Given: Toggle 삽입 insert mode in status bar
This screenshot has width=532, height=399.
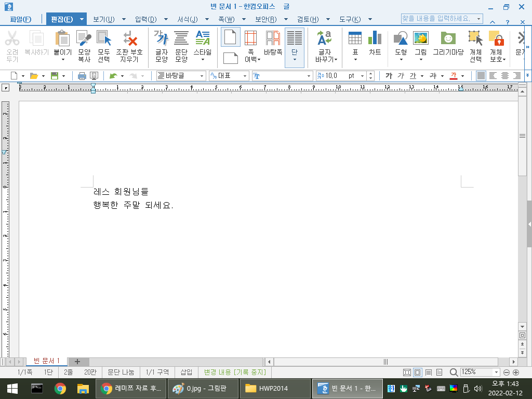Looking at the screenshot, I should 187,372.
